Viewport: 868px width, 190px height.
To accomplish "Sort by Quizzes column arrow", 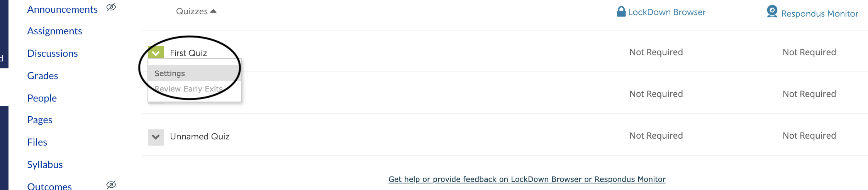I will [x=213, y=11].
